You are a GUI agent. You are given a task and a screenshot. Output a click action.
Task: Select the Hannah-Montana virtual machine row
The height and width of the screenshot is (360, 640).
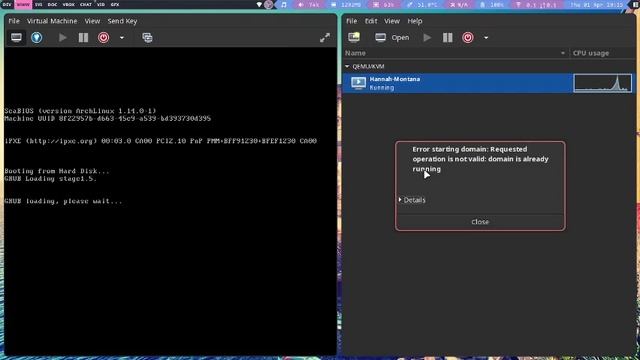(489, 83)
